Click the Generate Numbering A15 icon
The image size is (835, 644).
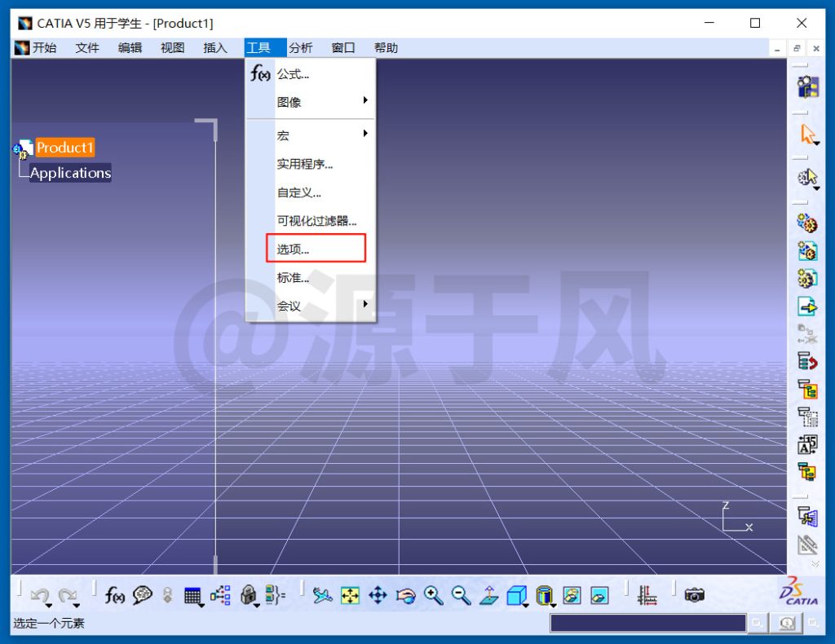807,444
